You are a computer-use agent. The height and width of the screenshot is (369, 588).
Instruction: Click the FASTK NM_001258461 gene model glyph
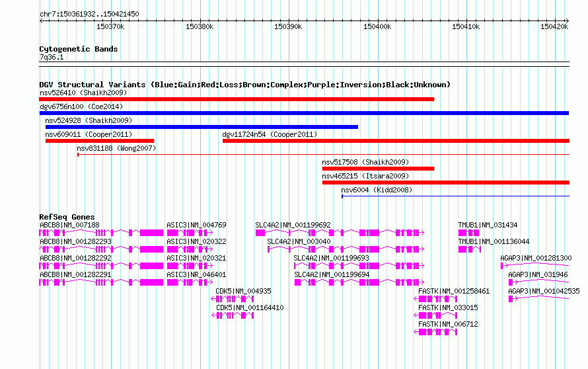(x=435, y=299)
